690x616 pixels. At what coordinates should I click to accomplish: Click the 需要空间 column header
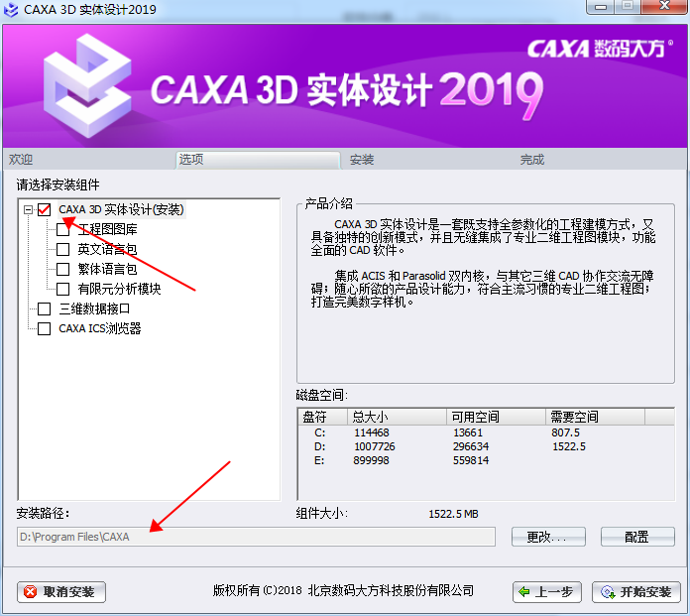click(596, 417)
